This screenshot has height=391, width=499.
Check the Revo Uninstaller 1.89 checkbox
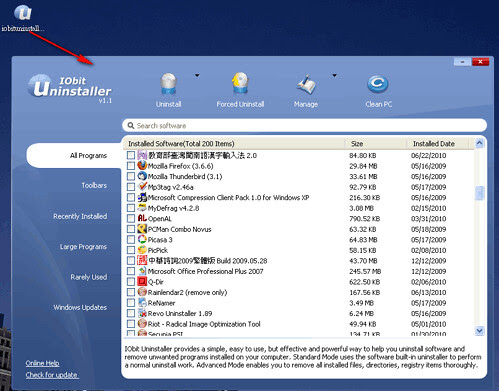(x=131, y=314)
